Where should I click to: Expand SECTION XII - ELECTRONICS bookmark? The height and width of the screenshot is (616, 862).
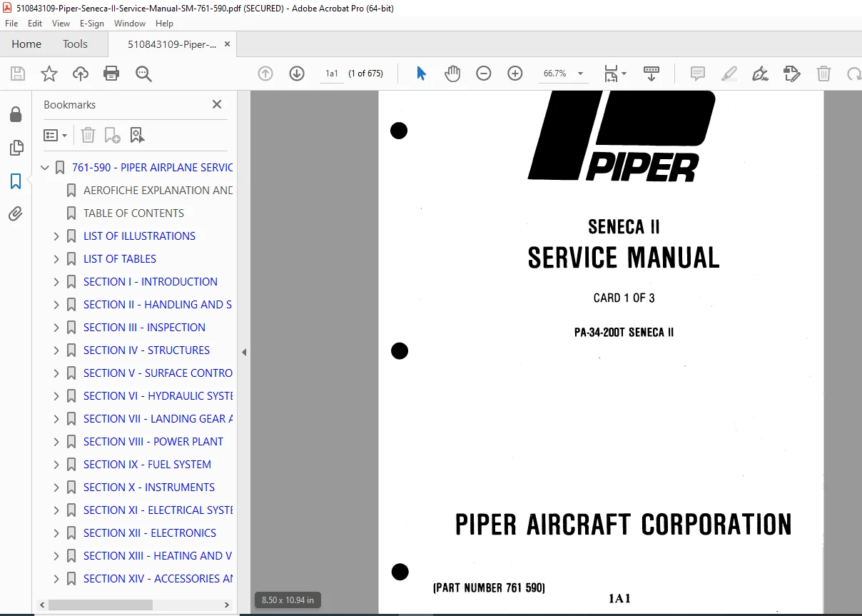click(57, 533)
